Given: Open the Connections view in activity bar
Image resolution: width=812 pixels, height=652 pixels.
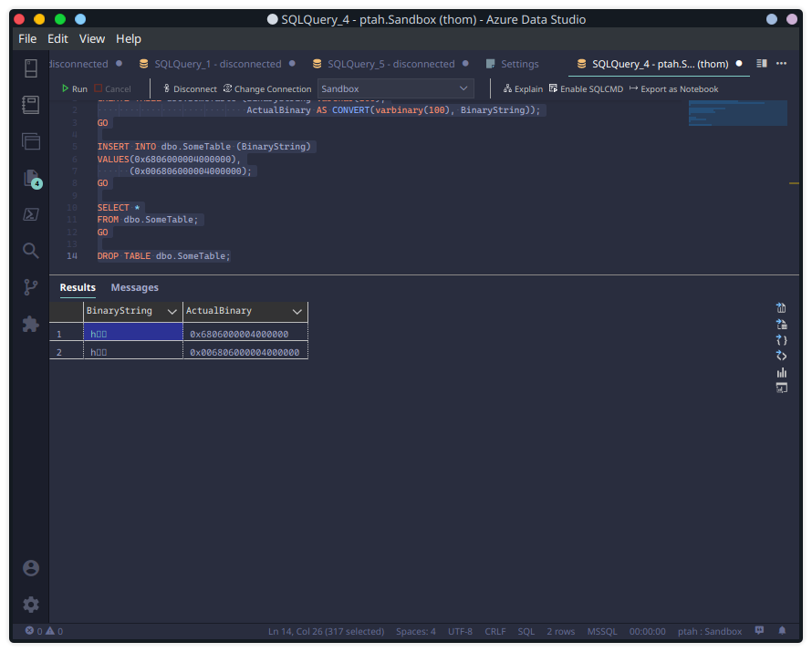Looking at the screenshot, I should 30,67.
